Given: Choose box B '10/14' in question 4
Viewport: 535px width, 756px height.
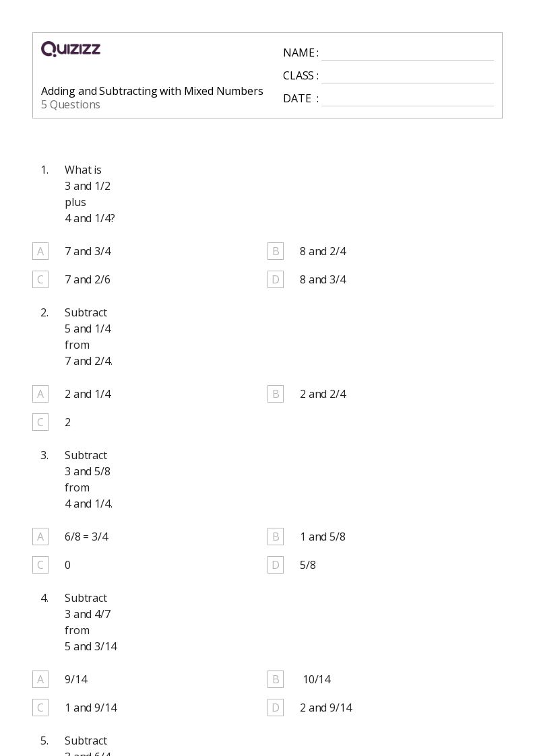Looking at the screenshot, I should [276, 679].
